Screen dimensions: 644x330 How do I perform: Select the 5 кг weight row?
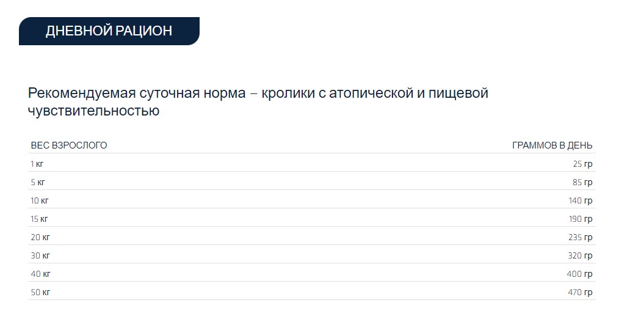coord(312,182)
